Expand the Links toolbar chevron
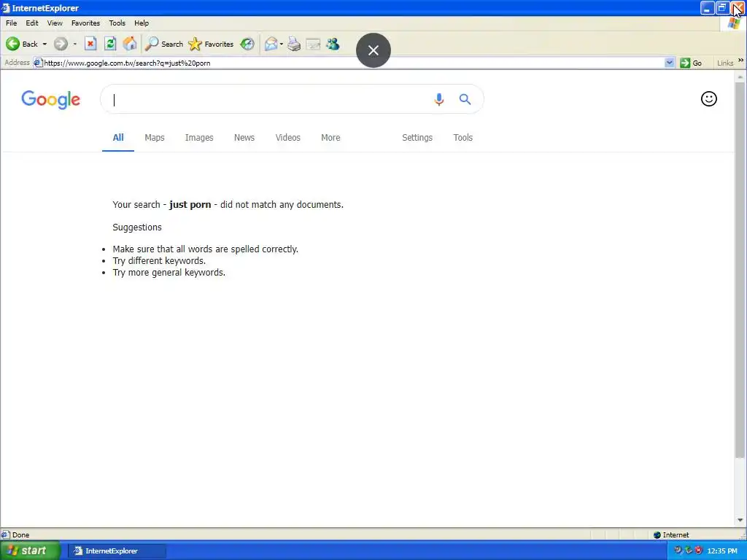The image size is (747, 560). (741, 60)
